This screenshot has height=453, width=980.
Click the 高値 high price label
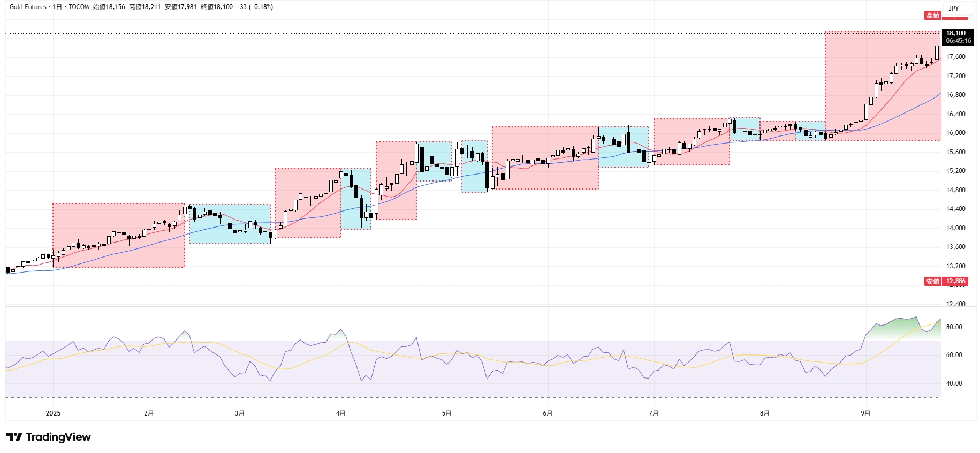[933, 16]
